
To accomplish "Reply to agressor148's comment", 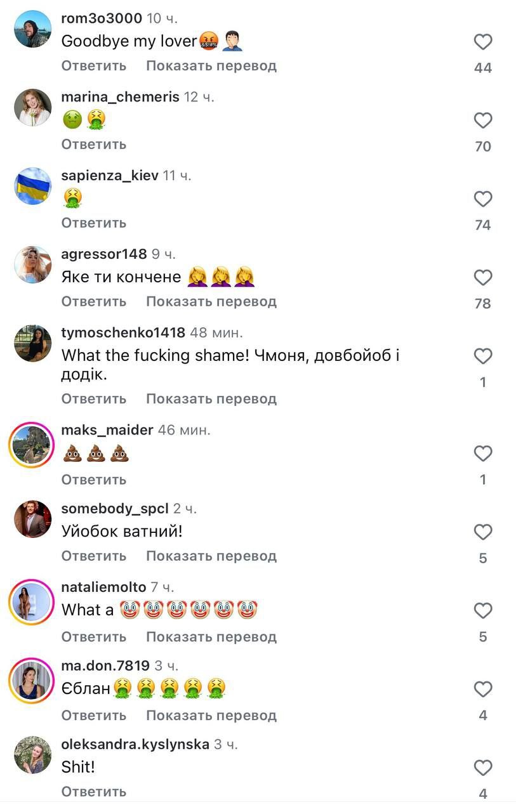I will point(94,301).
